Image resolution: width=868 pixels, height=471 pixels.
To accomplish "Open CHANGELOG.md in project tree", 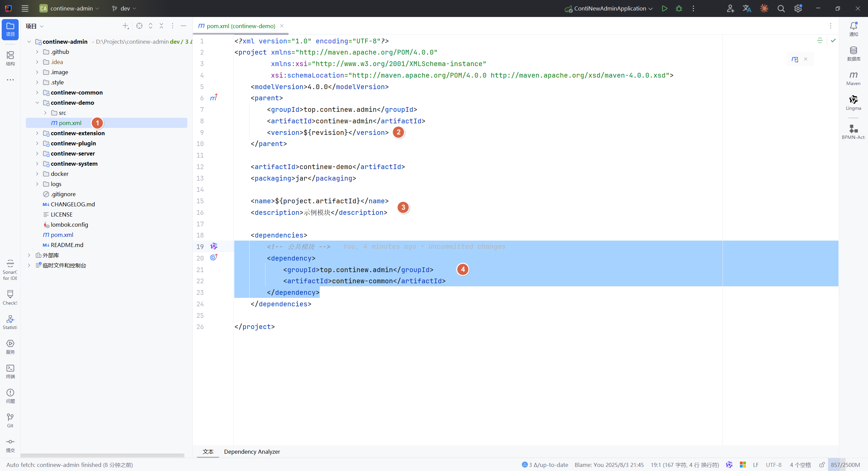I will [x=73, y=204].
